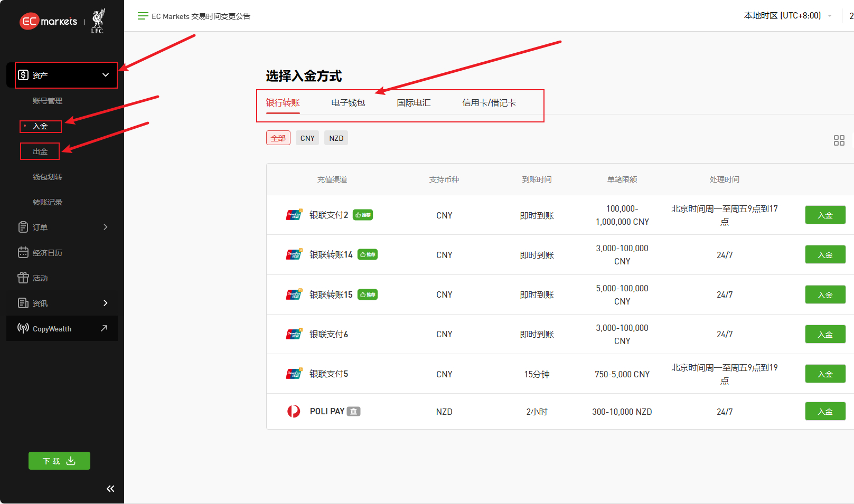Click 入金 for the POLI PAY channel
The image size is (854, 504).
tap(825, 411)
